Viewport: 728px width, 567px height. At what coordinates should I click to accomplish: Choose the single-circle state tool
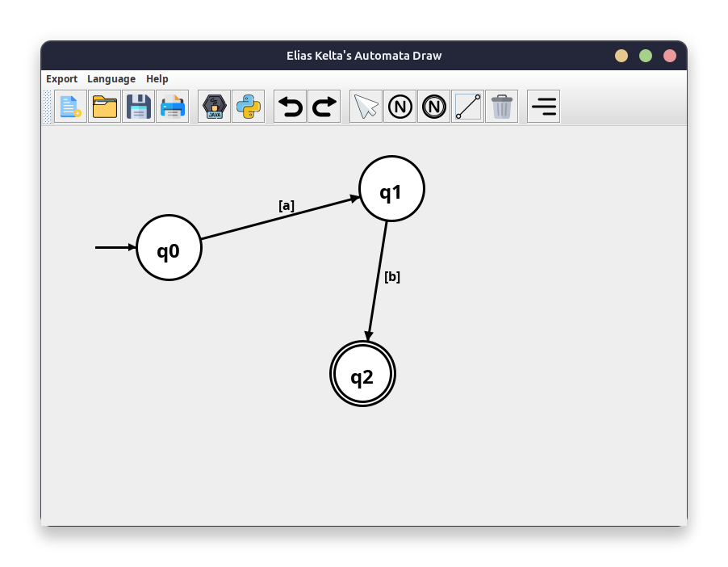[x=400, y=107]
